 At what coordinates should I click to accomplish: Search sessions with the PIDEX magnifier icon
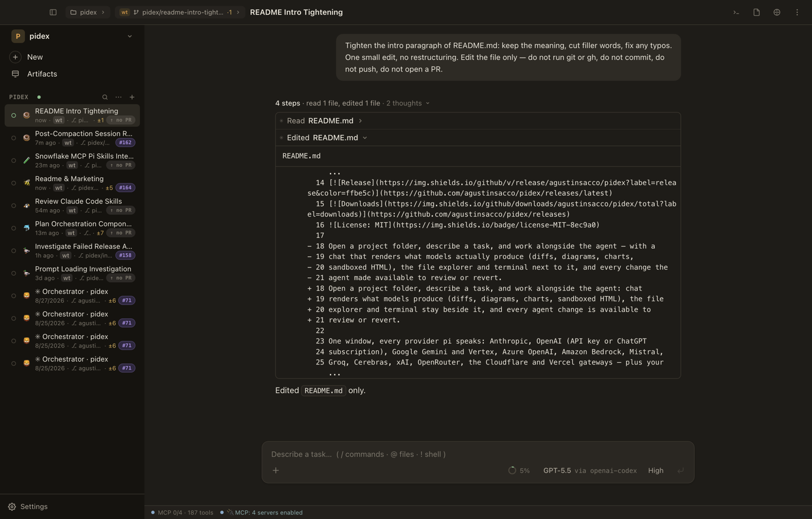(105, 97)
